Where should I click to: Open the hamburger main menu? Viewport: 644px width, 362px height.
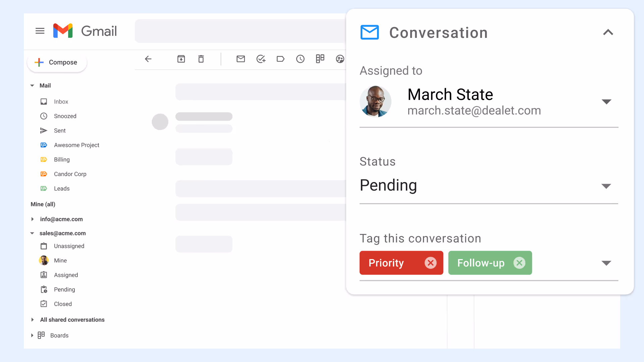(40, 31)
